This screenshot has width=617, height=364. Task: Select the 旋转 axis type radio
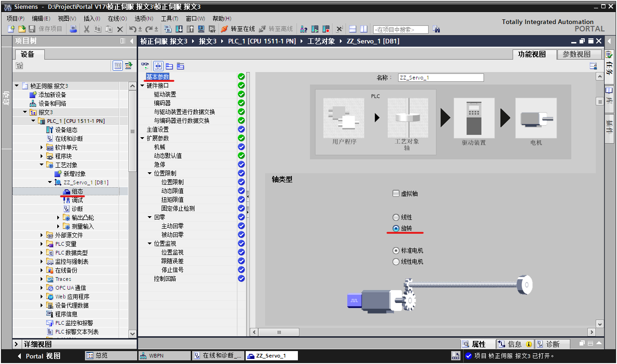pyautogui.click(x=396, y=228)
